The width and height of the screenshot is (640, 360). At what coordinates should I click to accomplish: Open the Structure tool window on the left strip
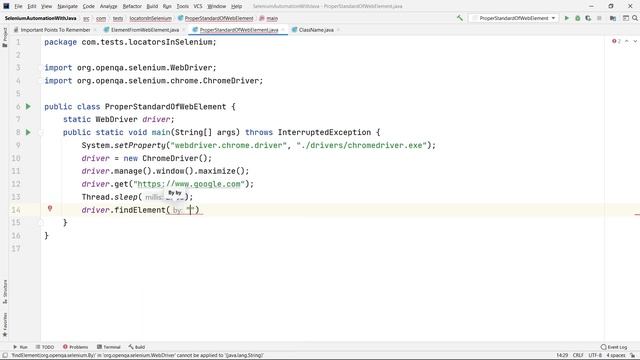tap(5, 291)
